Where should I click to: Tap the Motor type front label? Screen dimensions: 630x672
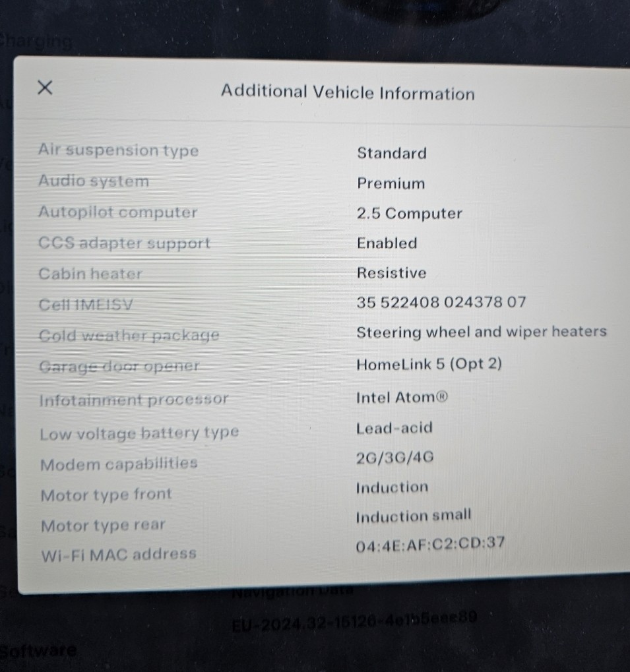point(106,495)
